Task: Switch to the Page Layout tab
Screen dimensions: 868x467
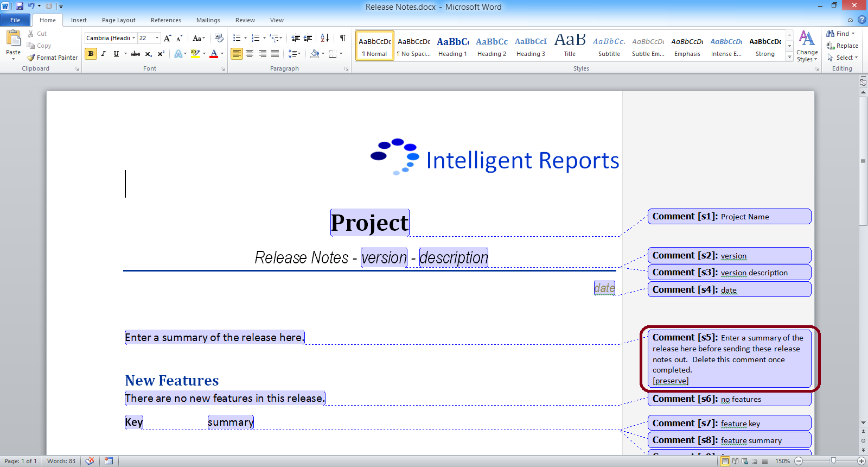Action: (118, 20)
